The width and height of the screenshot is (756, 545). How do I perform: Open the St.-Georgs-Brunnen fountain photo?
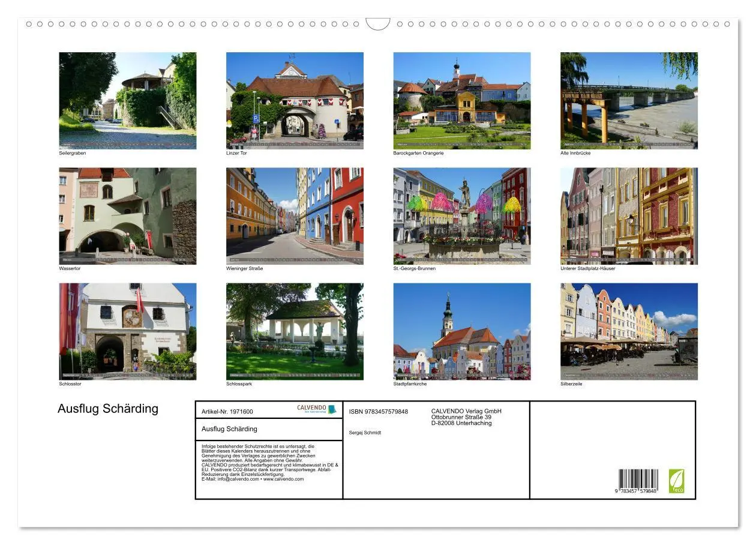pos(462,215)
